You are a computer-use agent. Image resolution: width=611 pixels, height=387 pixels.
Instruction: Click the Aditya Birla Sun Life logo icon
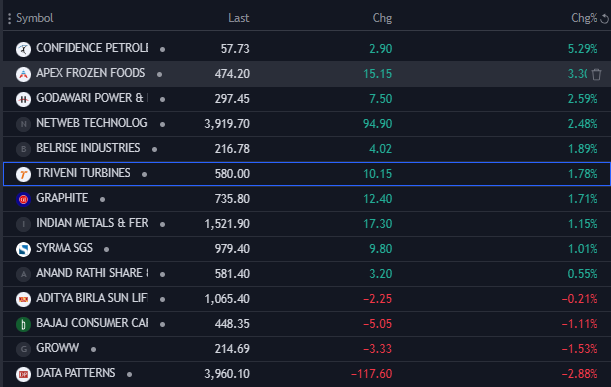point(23,299)
